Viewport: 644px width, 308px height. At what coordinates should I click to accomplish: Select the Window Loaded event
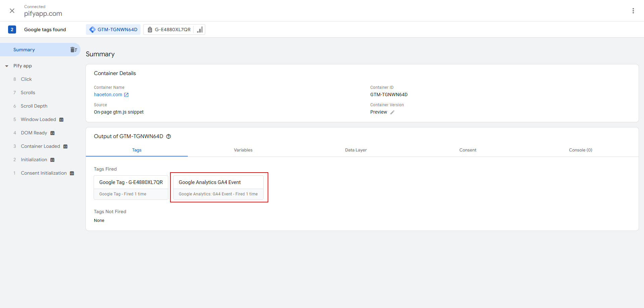tap(38, 119)
